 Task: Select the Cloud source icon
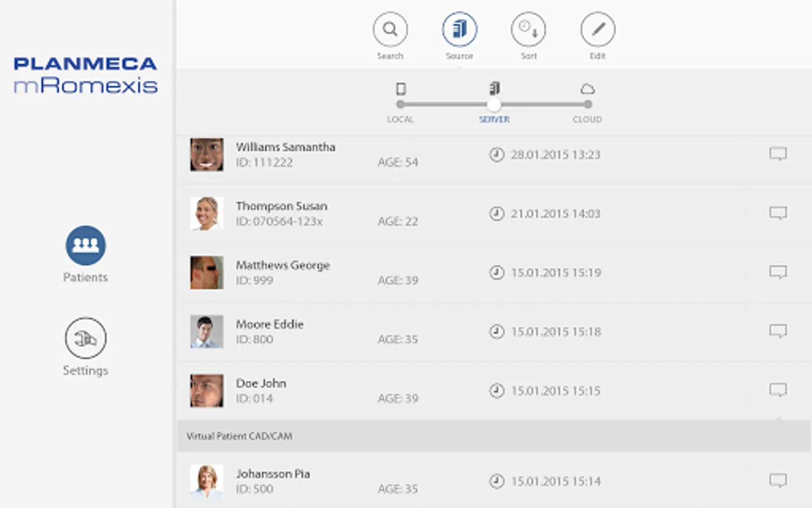point(588,89)
